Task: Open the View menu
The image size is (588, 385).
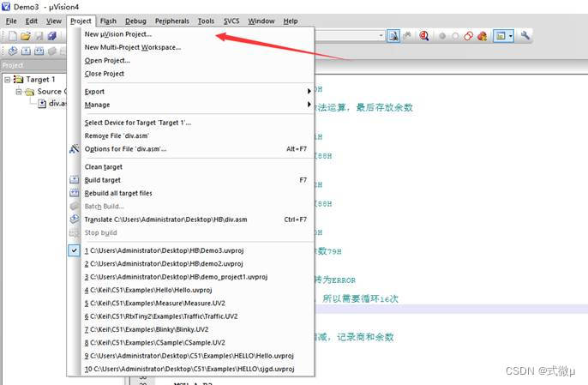Action: tap(54, 21)
